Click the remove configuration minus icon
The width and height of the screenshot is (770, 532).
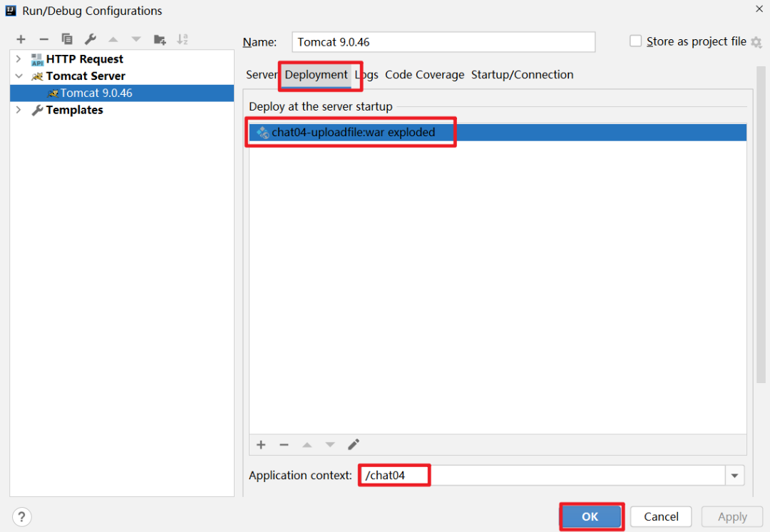[x=43, y=39]
